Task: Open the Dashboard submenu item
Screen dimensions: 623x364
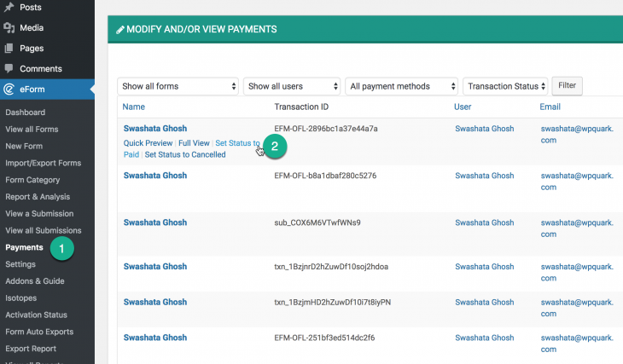Action: 25,113
